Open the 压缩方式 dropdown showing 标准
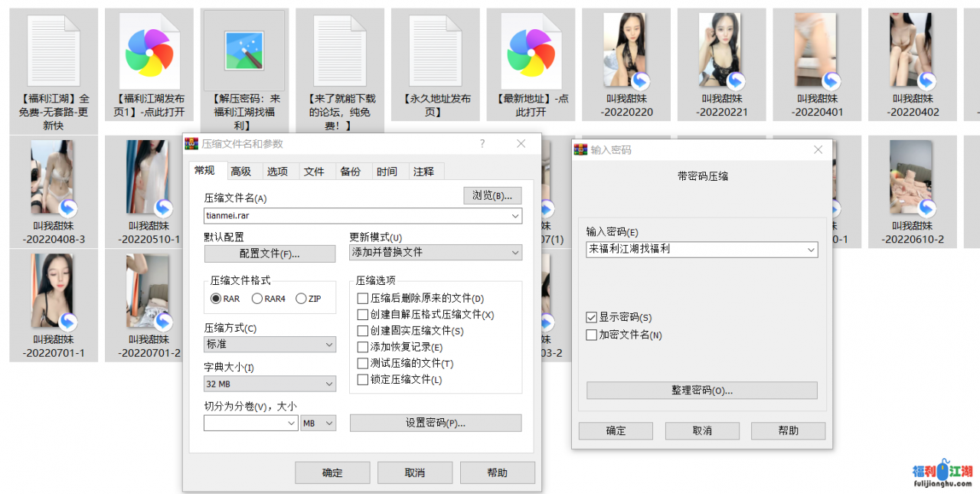 [x=269, y=345]
